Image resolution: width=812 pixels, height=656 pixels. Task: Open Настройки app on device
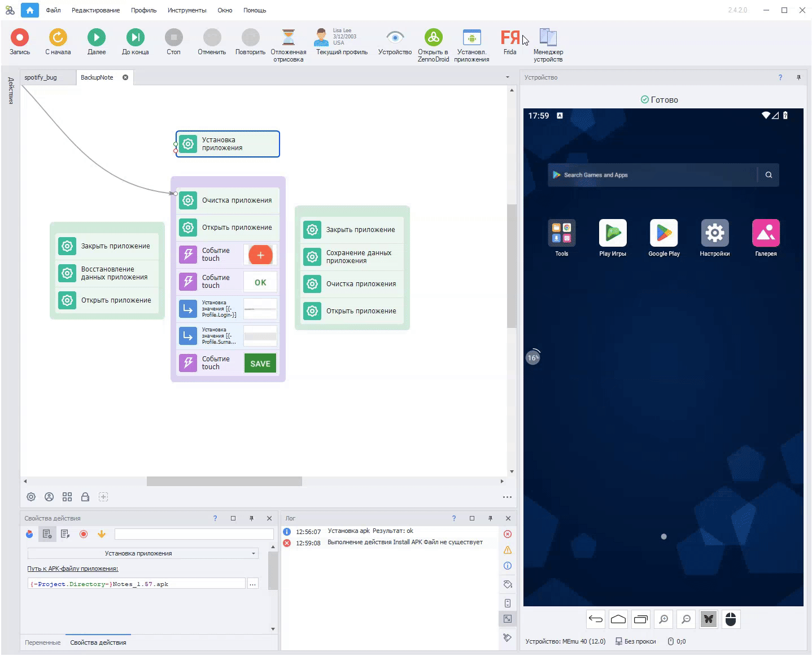point(715,238)
